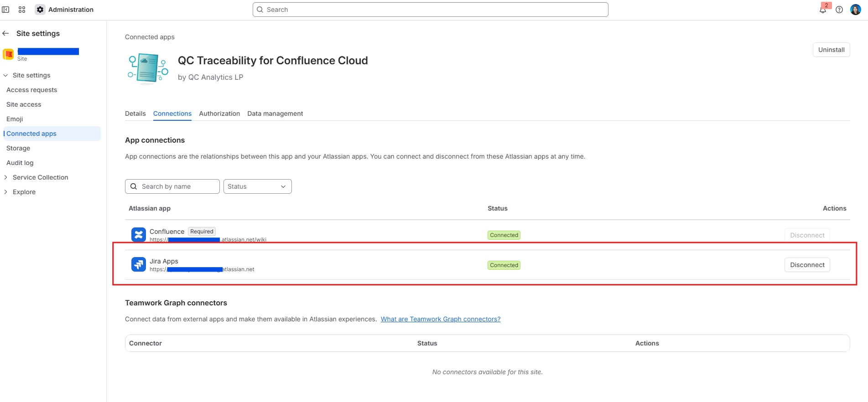Open Audit log in sidebar

20,163
